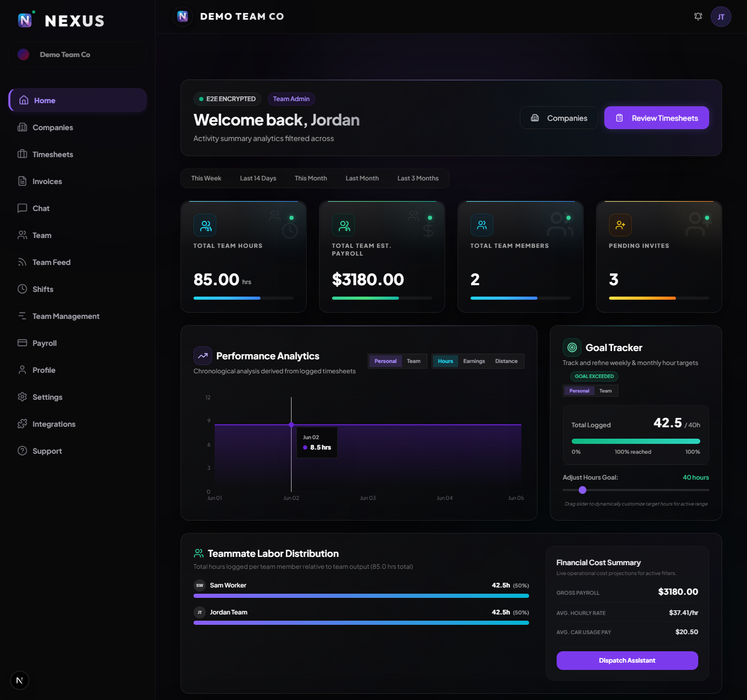Click the Total Team Hours card icon
The image size is (747, 700).
(205, 225)
